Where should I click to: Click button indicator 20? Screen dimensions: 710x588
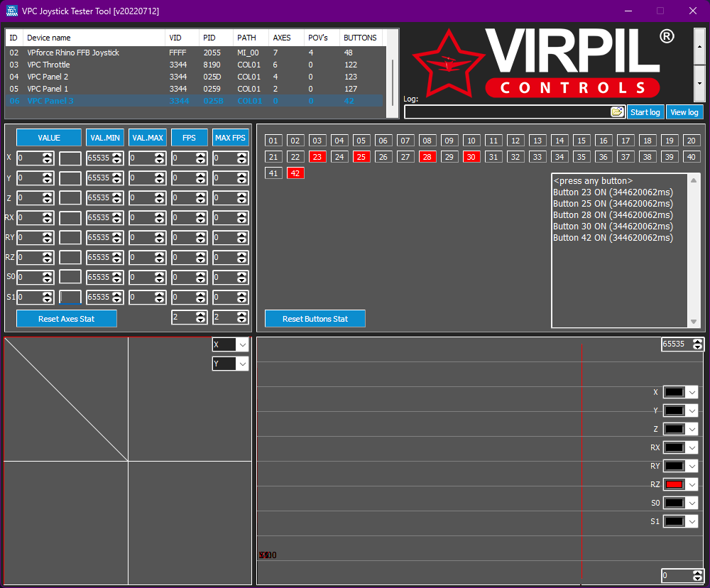692,141
